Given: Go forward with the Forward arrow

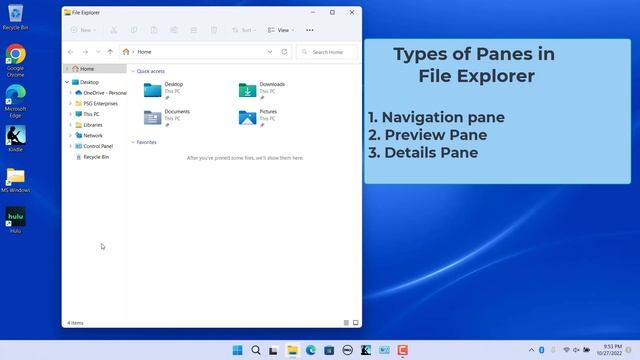Looking at the screenshot, I should click(x=85, y=52).
